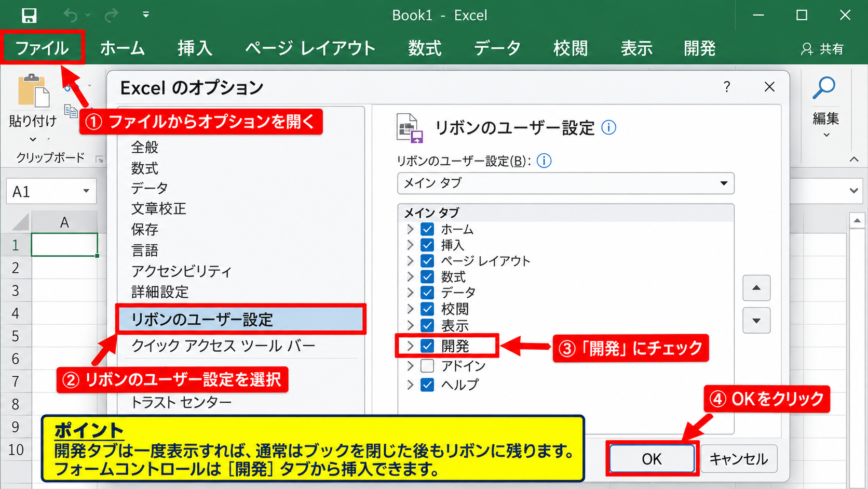Expand the 挿入 tree node
This screenshot has height=489, width=868.
point(410,245)
